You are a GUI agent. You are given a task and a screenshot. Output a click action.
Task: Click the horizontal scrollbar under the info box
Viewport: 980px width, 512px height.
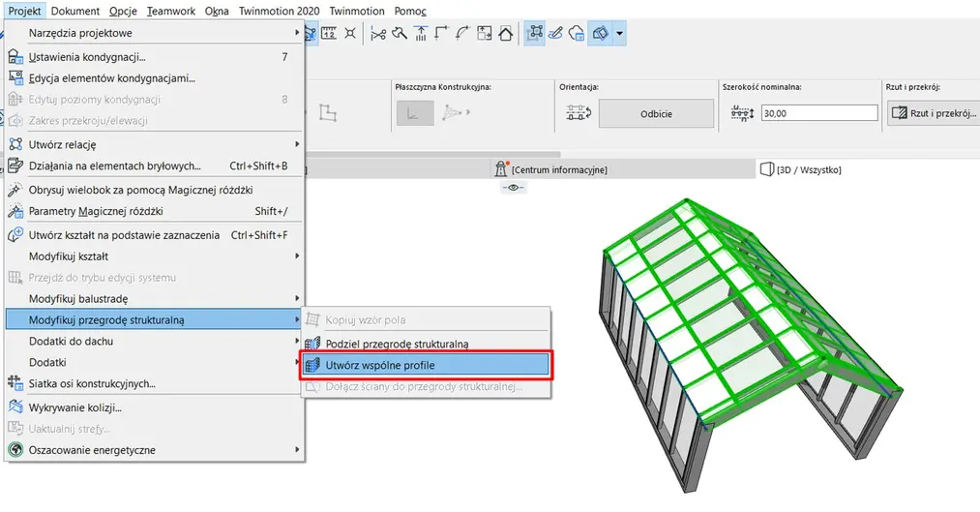[432, 155]
